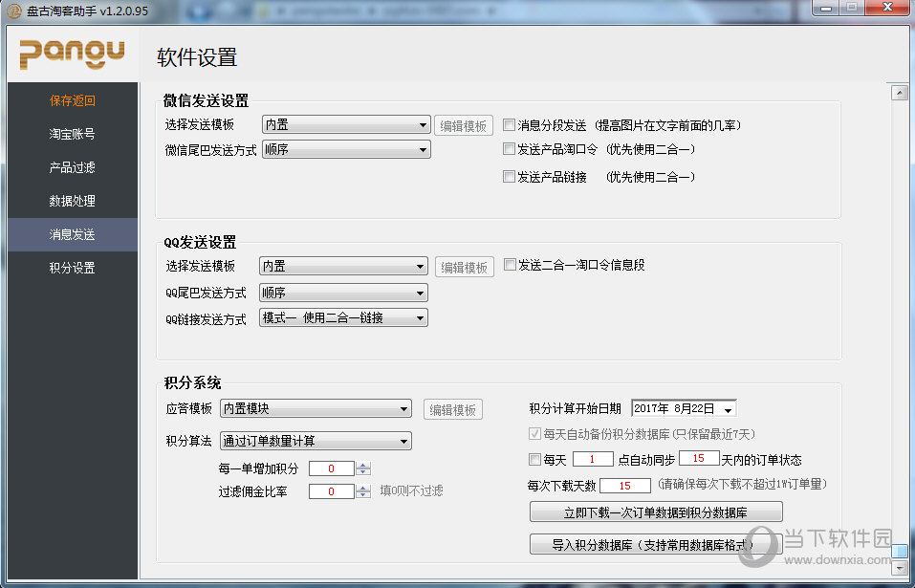This screenshot has height=588, width=915.
Task: Toggle 每天自动备份积分数据库 checkbox
Action: tap(534, 433)
